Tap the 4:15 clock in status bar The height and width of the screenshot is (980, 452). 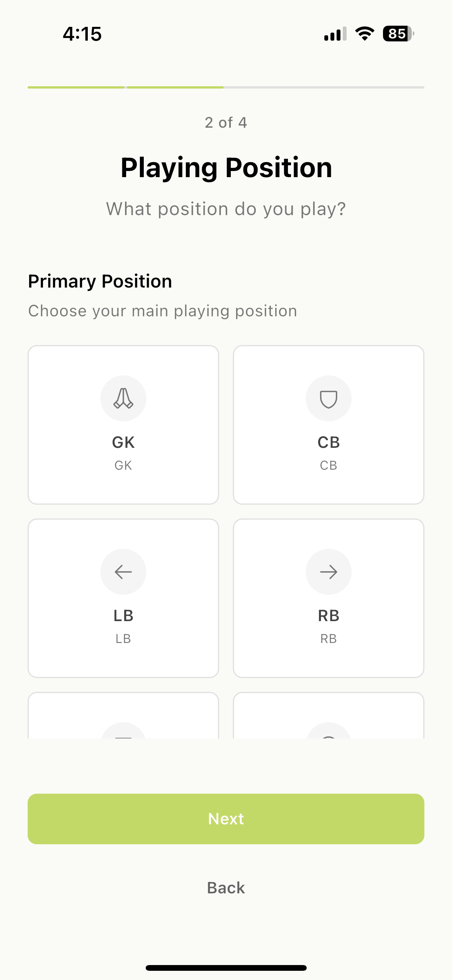[x=82, y=34]
